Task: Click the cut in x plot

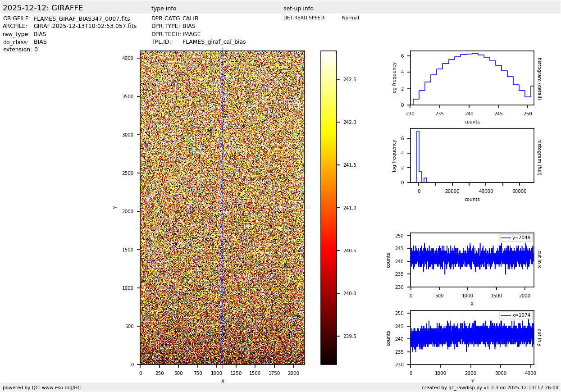Action: coord(472,260)
